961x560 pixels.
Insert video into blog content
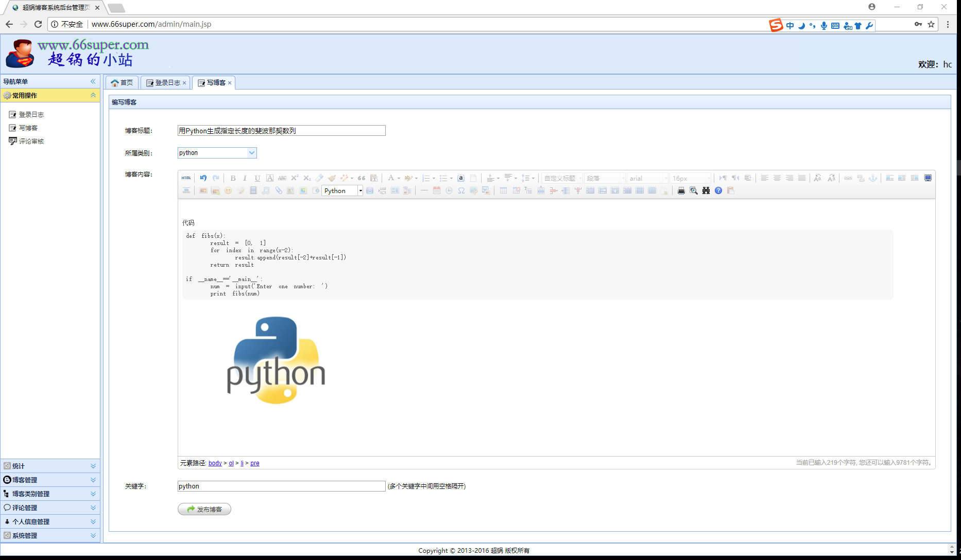(253, 190)
